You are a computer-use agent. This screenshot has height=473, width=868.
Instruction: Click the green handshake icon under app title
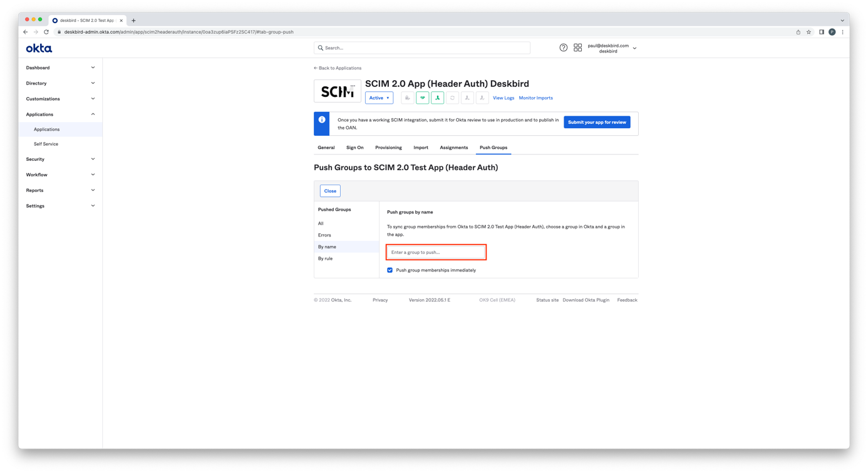[x=422, y=98]
